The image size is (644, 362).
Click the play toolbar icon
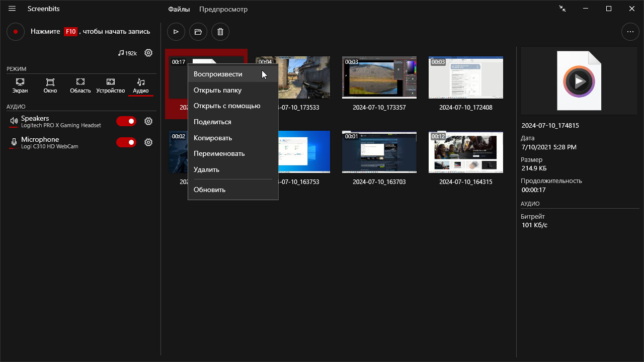(176, 32)
